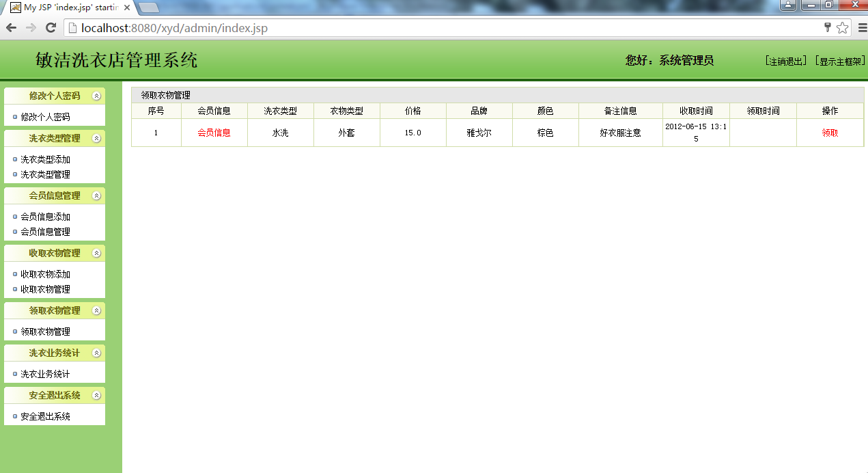
Task: Click the 洗衣业务统计 section header
Action: [x=55, y=353]
